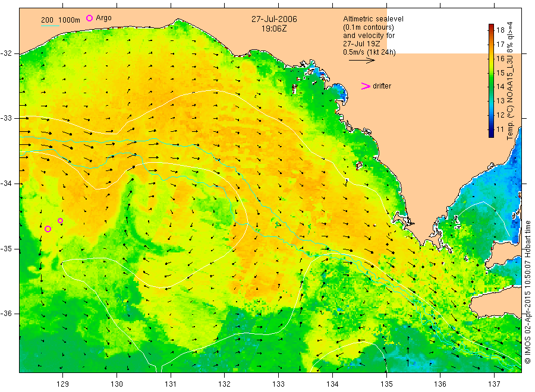This screenshot has width=535, height=392.
Task: Click the '0.5m/s (1kt 24h)' label
Action: coord(369,52)
